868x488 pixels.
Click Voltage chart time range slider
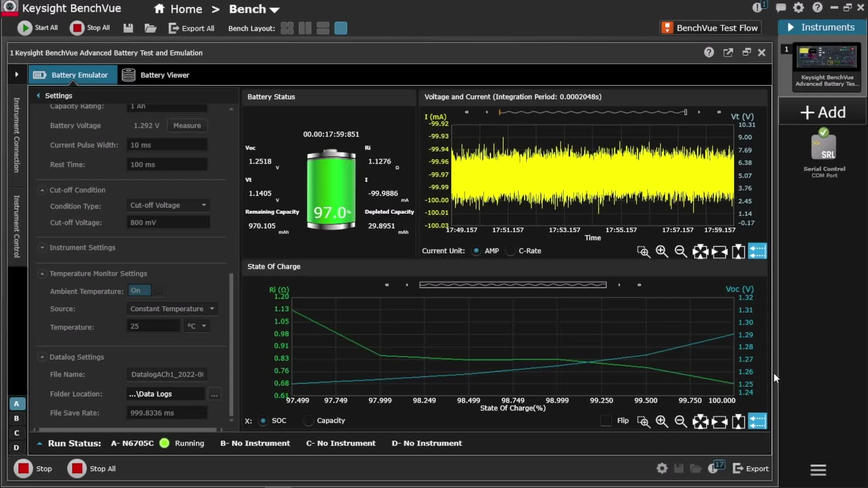[x=593, y=112]
